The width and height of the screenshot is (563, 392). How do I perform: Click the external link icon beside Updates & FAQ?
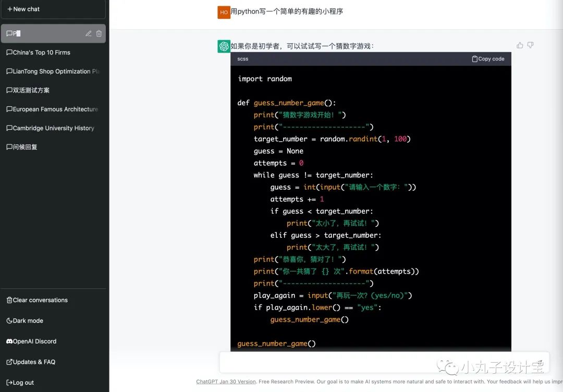pyautogui.click(x=9, y=362)
